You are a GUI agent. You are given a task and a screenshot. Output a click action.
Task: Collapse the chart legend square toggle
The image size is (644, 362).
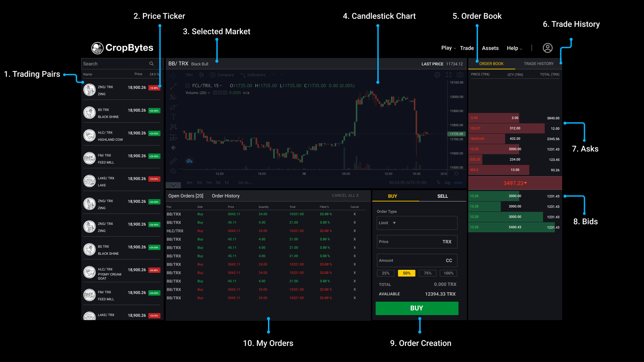[x=188, y=86]
